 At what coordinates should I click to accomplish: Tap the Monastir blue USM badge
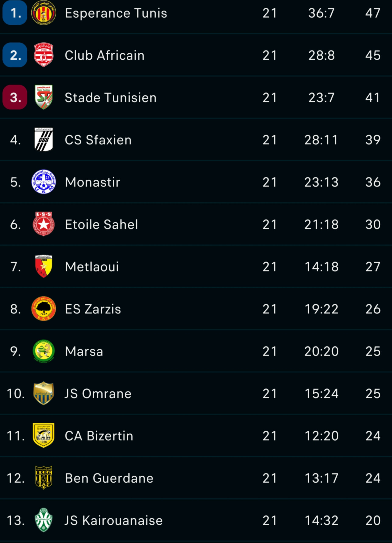(43, 182)
